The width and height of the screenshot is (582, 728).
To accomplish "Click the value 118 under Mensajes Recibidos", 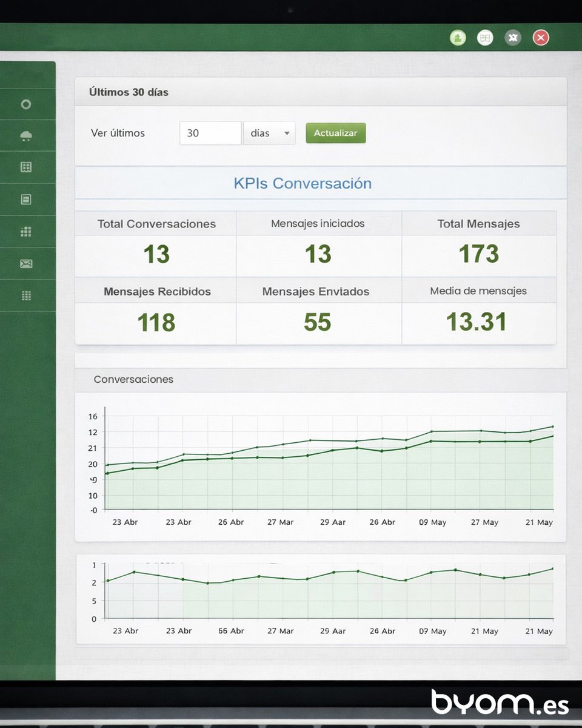I will (x=156, y=323).
